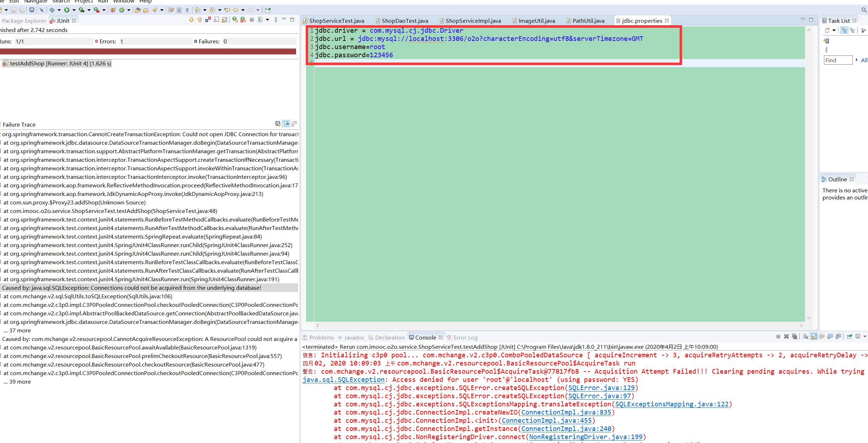This screenshot has height=443, width=868.
Task: Switch to the ShopServiceImpl.java editor tab
Action: tap(470, 21)
